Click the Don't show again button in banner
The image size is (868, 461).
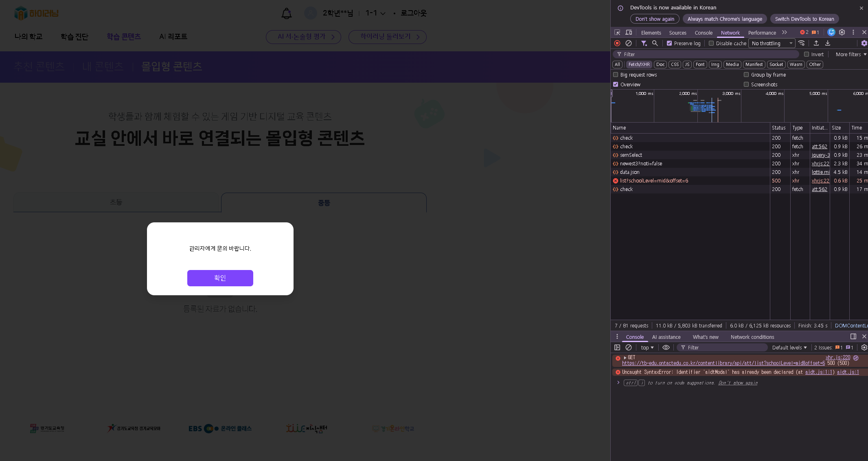[x=655, y=19]
